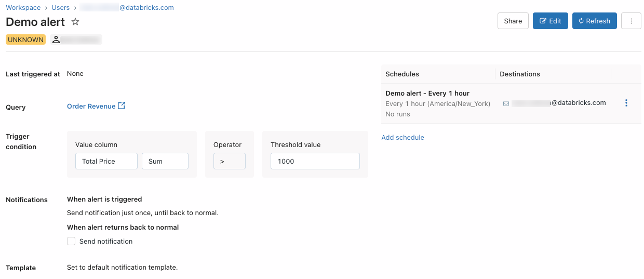This screenshot has height=279, width=644.
Task: Navigate to Users breadcrumb
Action: (x=61, y=8)
